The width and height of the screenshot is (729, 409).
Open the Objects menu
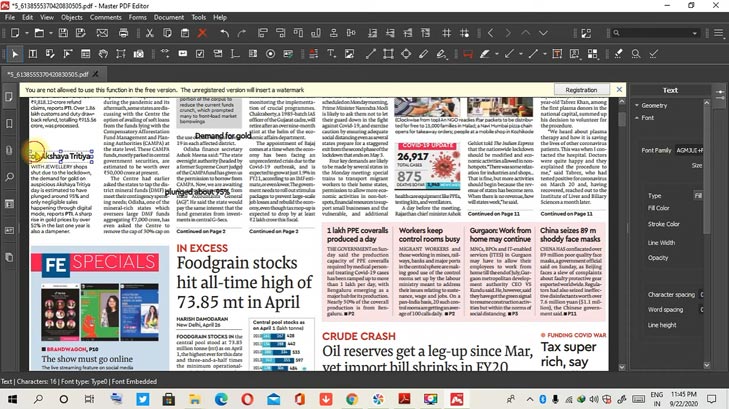pos(72,17)
